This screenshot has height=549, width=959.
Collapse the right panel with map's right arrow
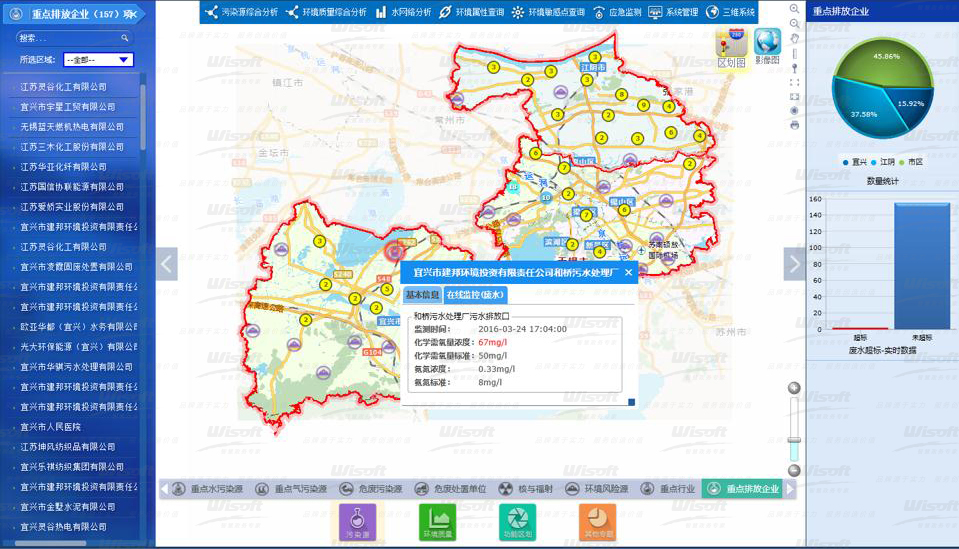793,264
